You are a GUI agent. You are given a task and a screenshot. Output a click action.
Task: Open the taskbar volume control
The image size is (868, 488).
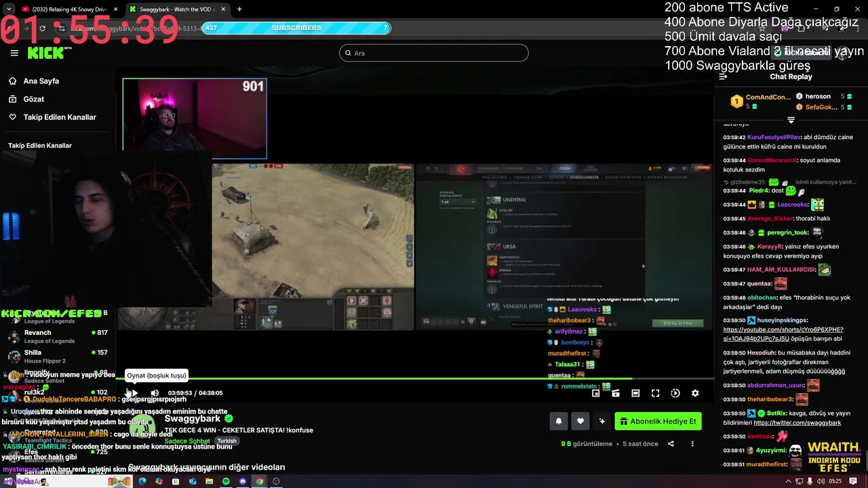[x=819, y=481]
